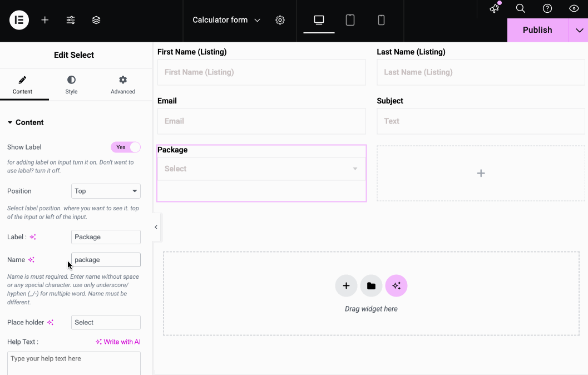The image size is (588, 375).
Task: Click the Add Element plus icon
Action: 45,19
